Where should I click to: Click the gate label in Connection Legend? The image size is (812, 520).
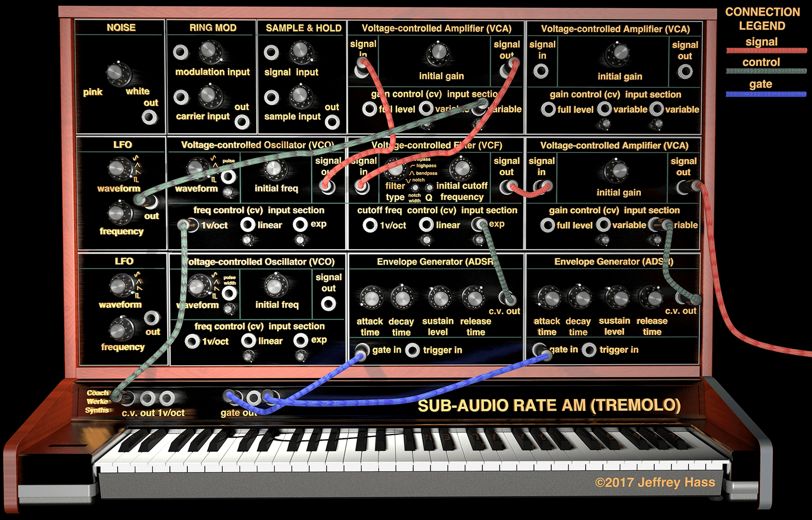tap(760, 84)
